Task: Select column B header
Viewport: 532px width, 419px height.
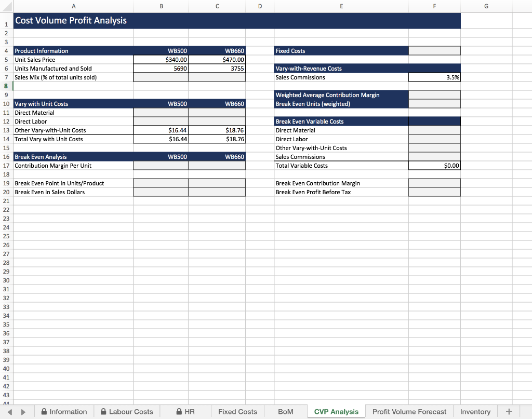Action: click(x=161, y=6)
